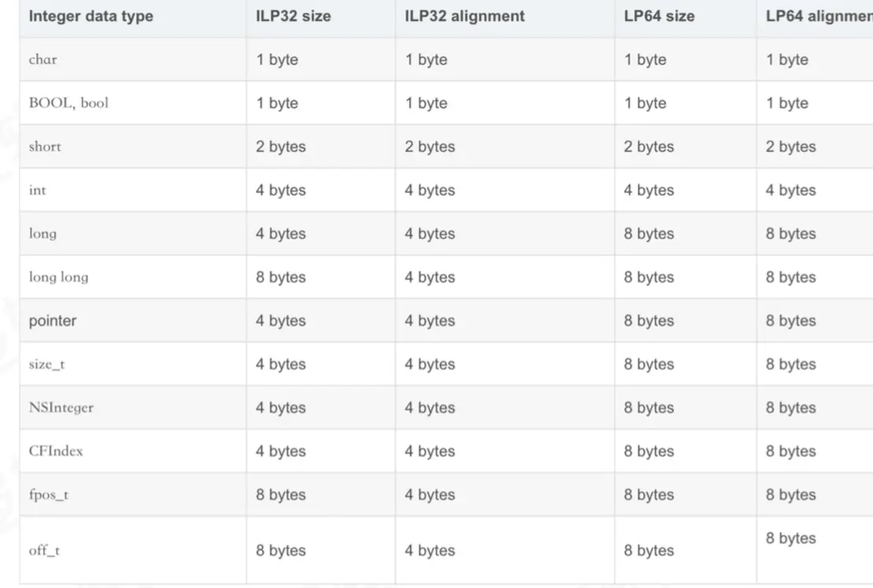Select ILP32 alignment value for long long
Image resolution: width=873 pixels, height=588 pixels.
pos(430,277)
